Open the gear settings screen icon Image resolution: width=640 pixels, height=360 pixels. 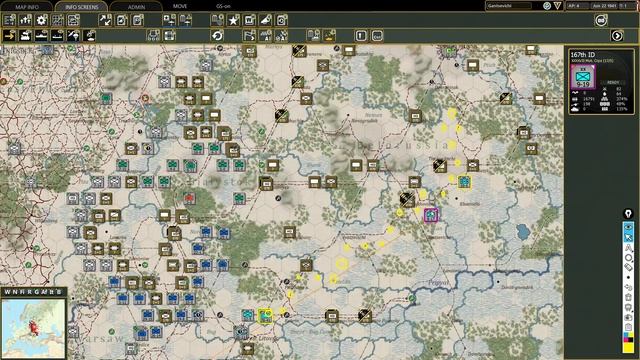[x=41, y=20]
